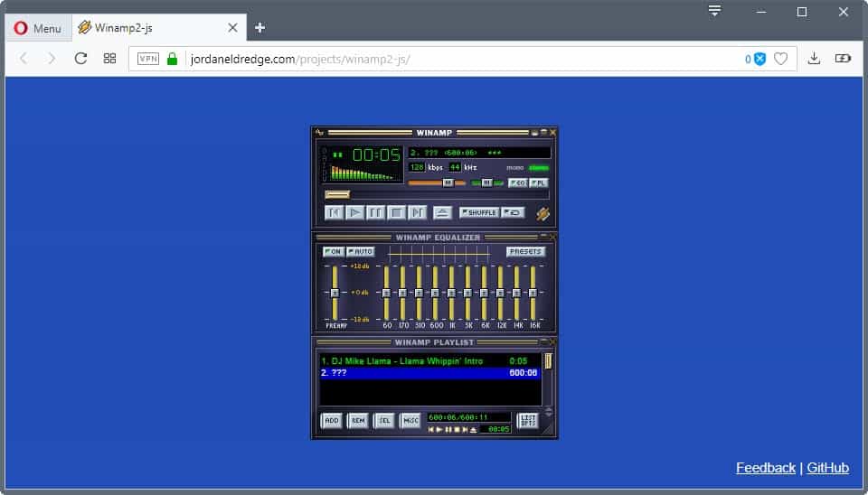Reload the page
The width and height of the screenshot is (868, 495).
(x=80, y=58)
